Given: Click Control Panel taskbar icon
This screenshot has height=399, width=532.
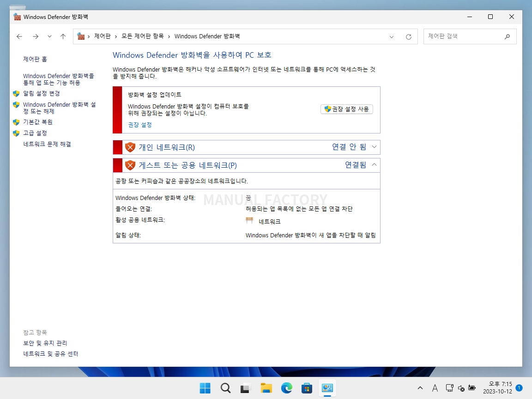Looking at the screenshot, I should point(327,388).
